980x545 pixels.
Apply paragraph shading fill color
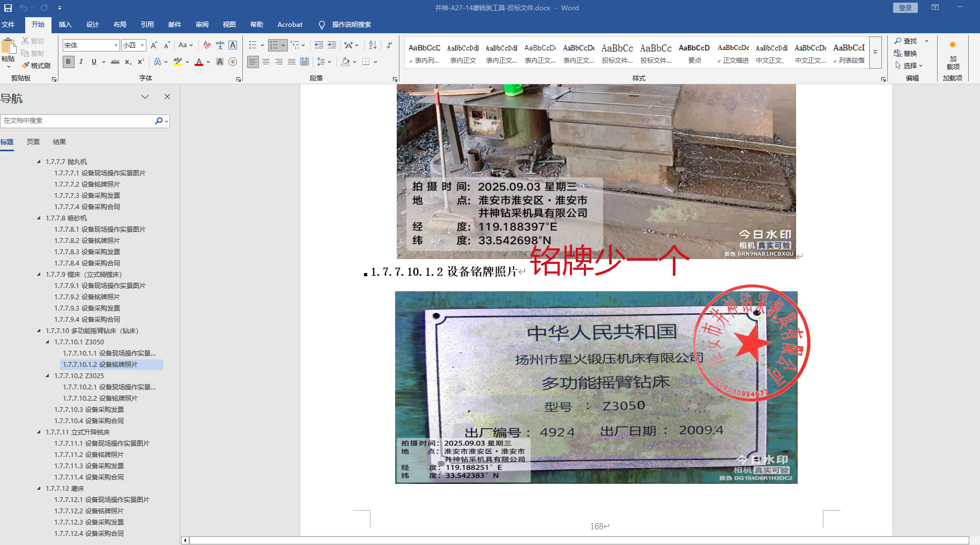tap(345, 62)
